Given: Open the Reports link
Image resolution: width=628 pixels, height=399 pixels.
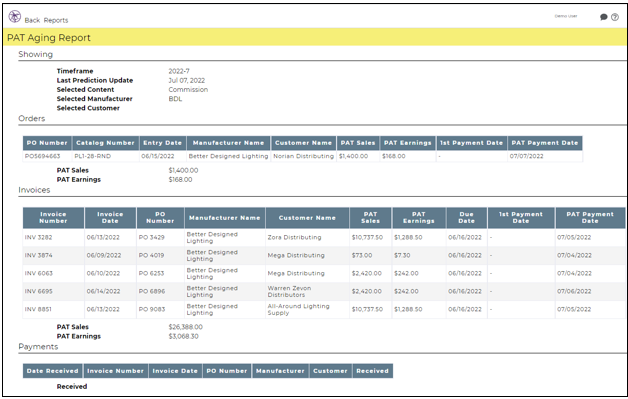Looking at the screenshot, I should pyautogui.click(x=56, y=20).
